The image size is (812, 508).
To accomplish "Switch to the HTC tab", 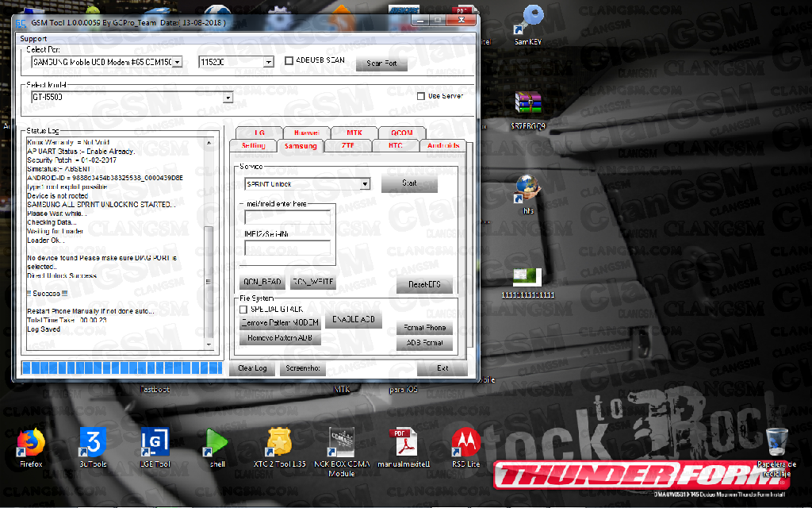I will click(x=396, y=146).
